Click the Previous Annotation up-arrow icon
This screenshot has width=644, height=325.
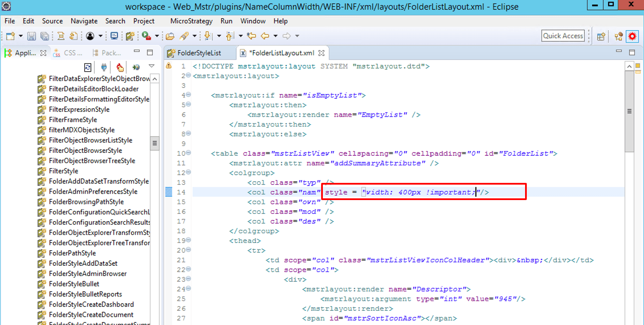point(230,36)
